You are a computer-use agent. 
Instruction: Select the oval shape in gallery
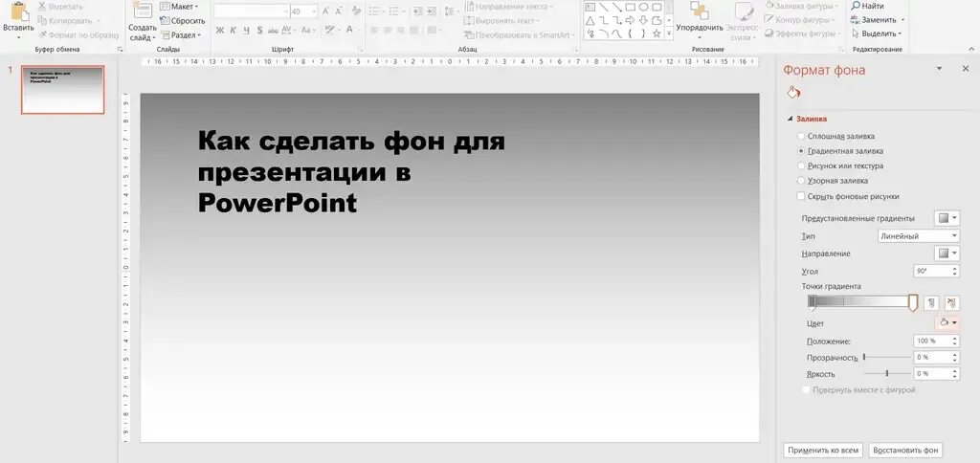[643, 7]
